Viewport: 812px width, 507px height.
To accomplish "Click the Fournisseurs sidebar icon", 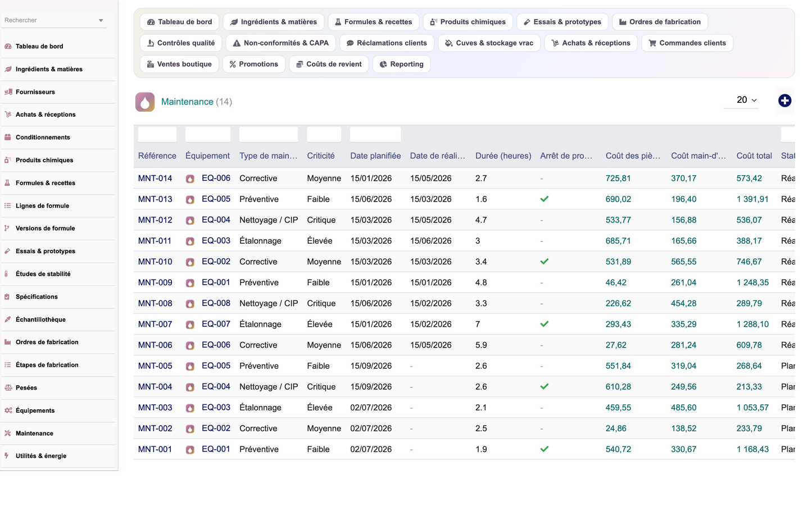I will (8, 92).
